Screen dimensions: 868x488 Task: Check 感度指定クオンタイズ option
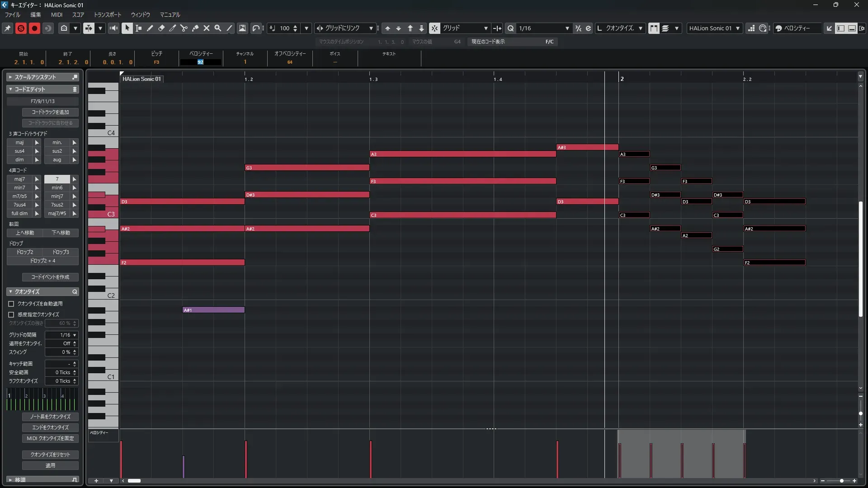[x=11, y=314]
